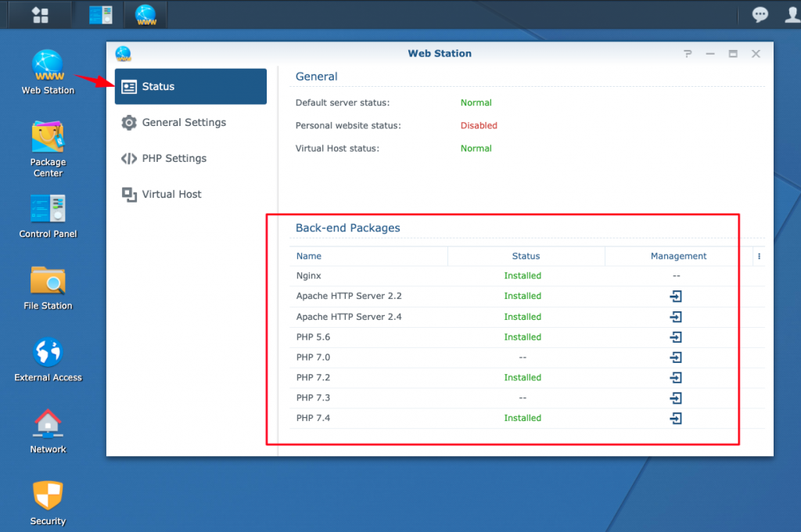Close the Web Station window
Viewport: 801px width, 532px height.
(x=756, y=54)
